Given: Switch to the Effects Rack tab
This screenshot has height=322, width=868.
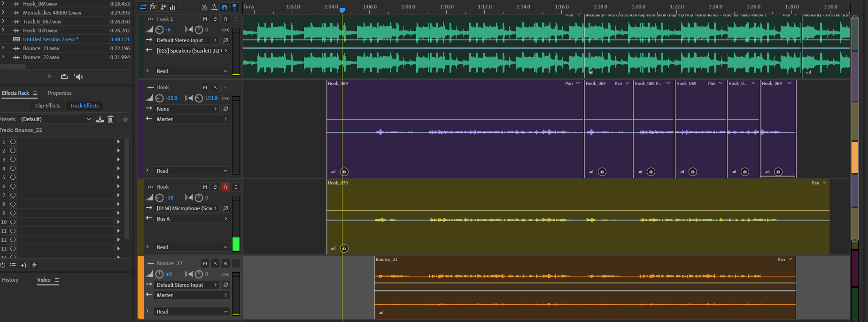Looking at the screenshot, I should 15,93.
